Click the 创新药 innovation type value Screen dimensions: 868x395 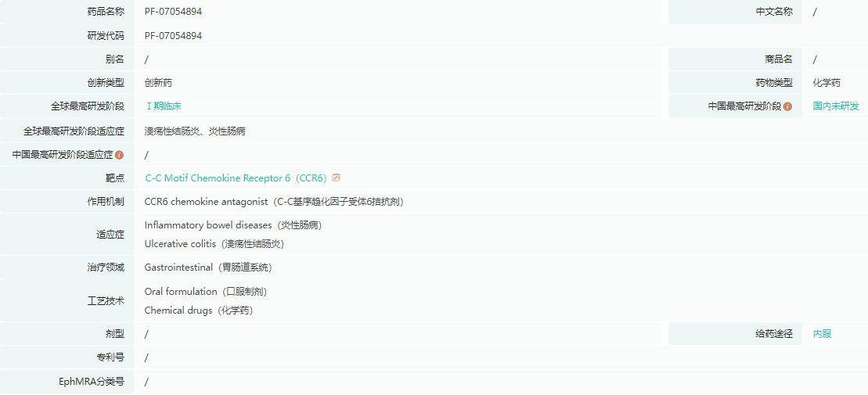[x=158, y=83]
